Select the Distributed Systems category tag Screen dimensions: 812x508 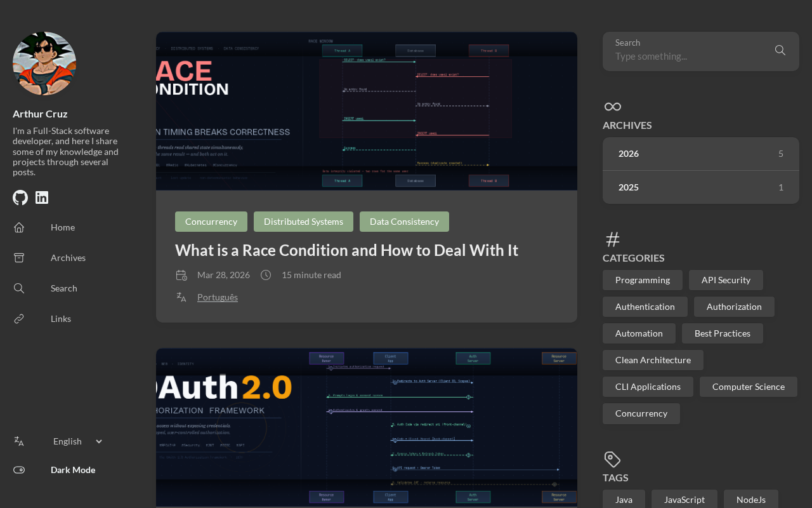[x=303, y=222]
